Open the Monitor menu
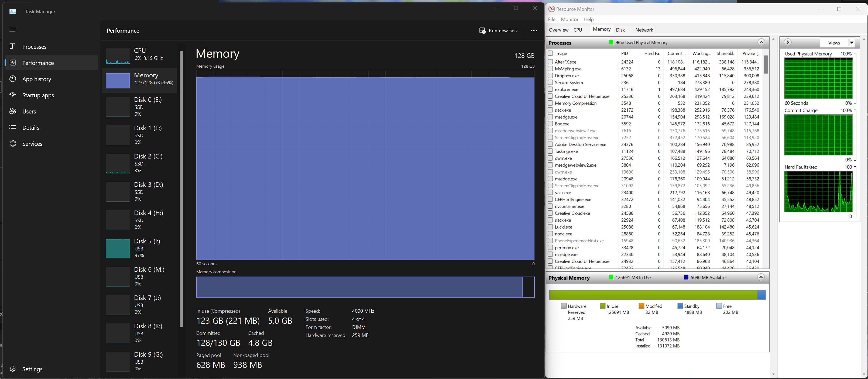Viewport: 868px width, 379px height. [569, 19]
